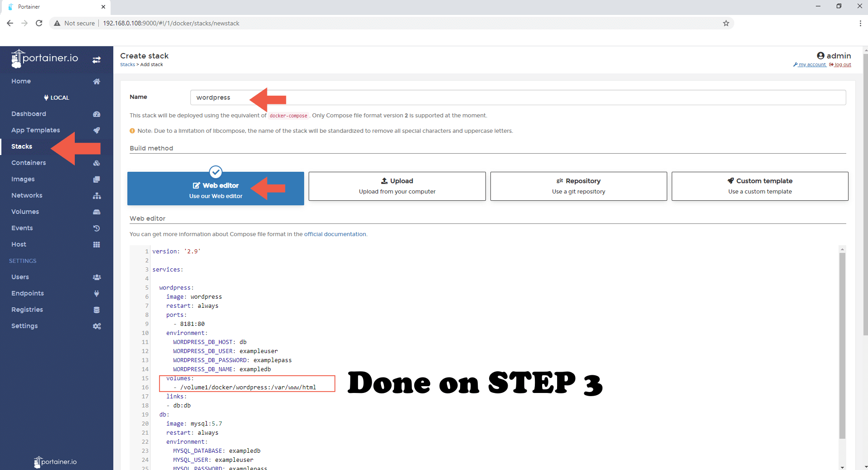Open the Volumes sidebar icon
The image size is (868, 470).
[x=97, y=212]
